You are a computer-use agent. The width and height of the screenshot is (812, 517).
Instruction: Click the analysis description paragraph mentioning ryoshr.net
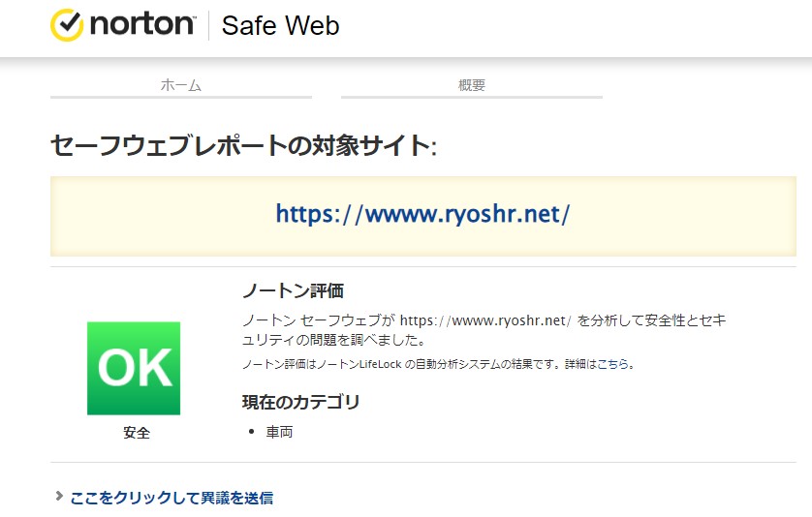click(x=484, y=329)
